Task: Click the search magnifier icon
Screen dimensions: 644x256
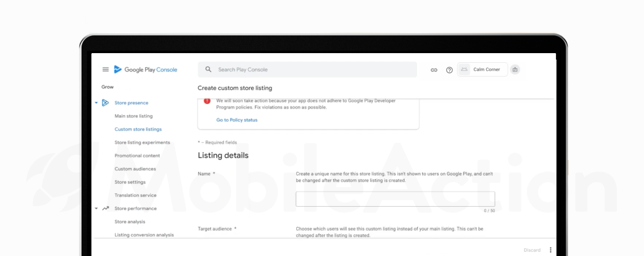Action: pos(208,70)
